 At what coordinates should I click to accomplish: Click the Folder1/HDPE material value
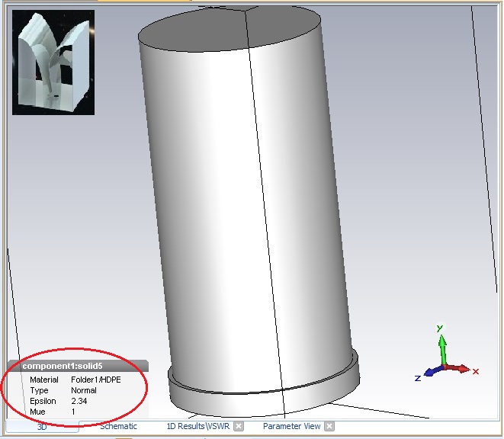tap(96, 380)
